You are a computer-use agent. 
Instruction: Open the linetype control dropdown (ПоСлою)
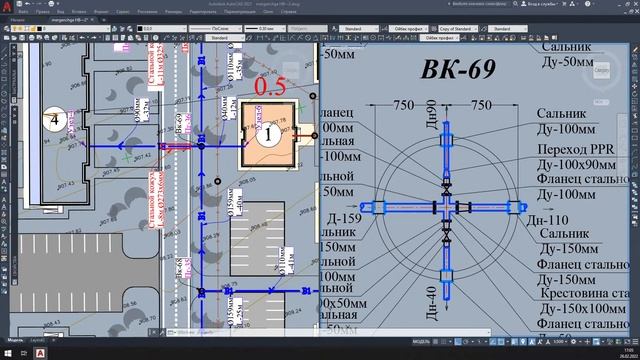[215, 29]
